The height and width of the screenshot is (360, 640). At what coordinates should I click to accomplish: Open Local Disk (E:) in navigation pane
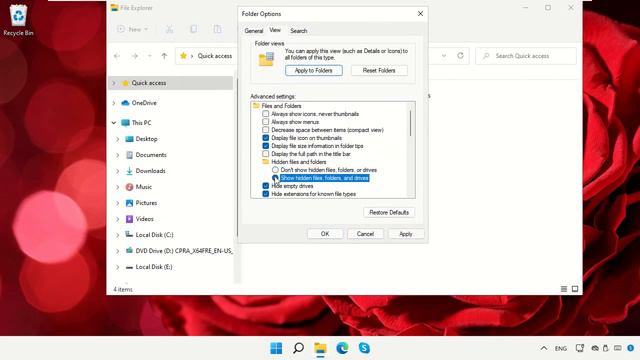click(153, 267)
